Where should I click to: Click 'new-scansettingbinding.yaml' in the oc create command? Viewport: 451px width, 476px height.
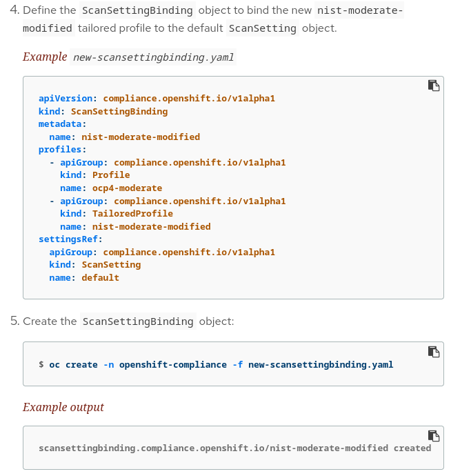[x=321, y=364]
